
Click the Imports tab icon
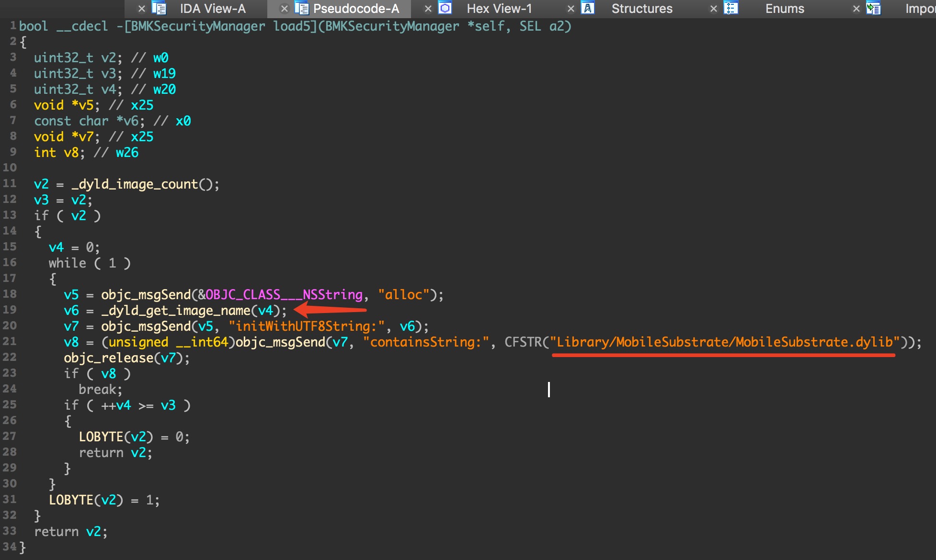pyautogui.click(x=873, y=8)
